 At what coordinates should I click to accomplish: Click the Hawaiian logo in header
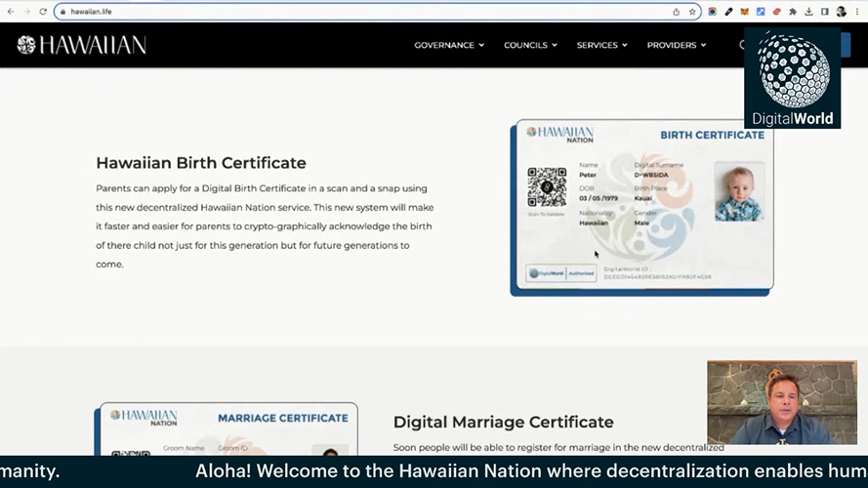point(81,45)
